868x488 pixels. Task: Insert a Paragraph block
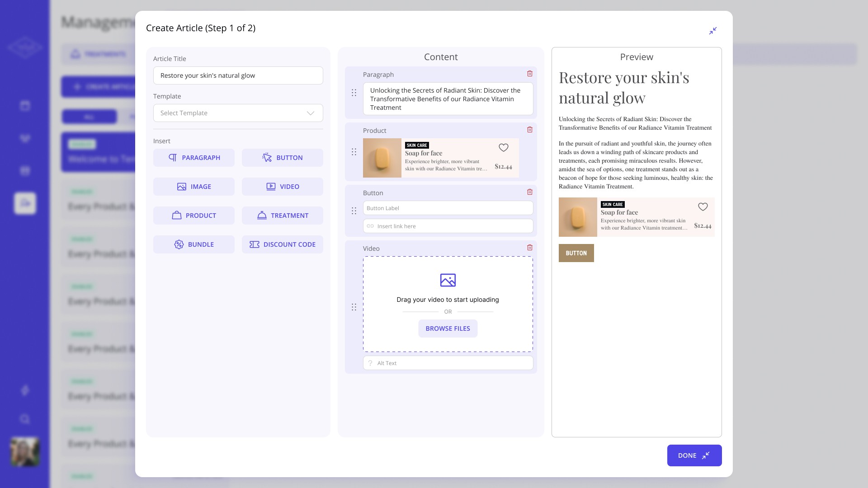coord(194,158)
